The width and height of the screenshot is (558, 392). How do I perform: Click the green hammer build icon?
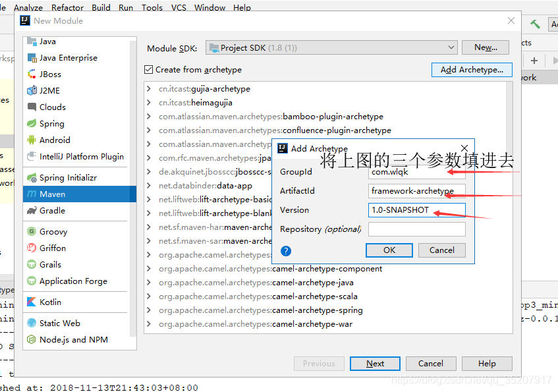[535, 24]
